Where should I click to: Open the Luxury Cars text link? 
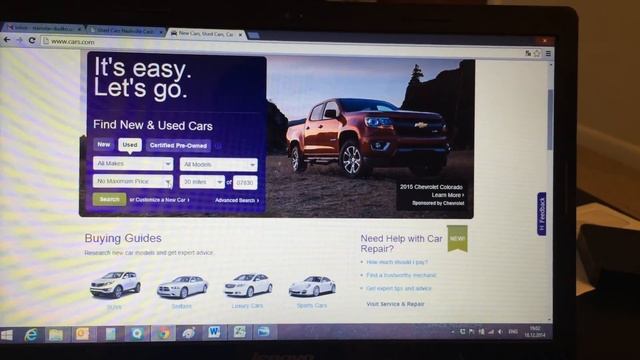pos(247,306)
